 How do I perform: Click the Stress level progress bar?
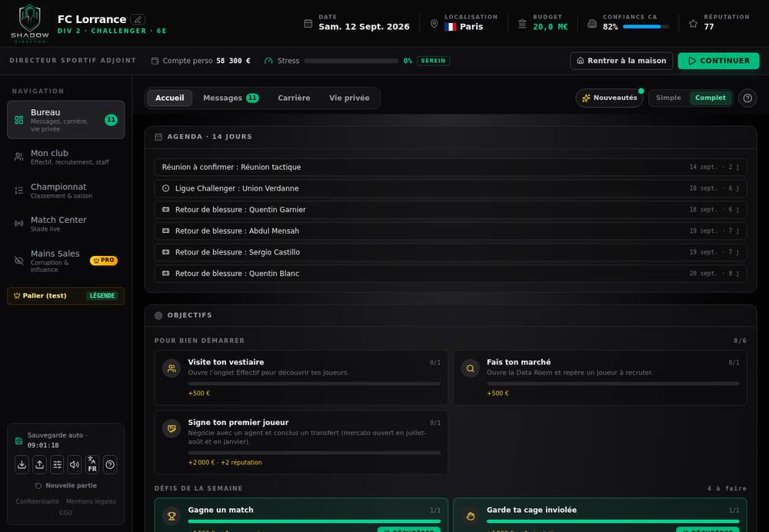[351, 61]
